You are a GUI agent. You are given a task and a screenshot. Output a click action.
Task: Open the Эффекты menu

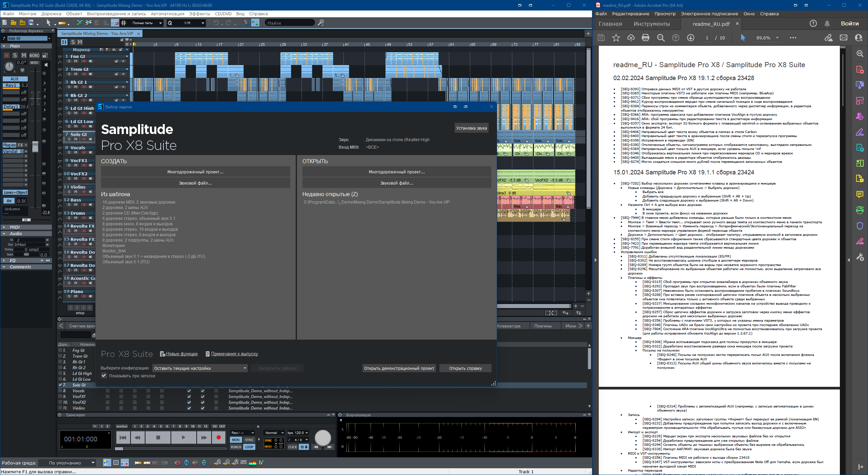click(199, 14)
